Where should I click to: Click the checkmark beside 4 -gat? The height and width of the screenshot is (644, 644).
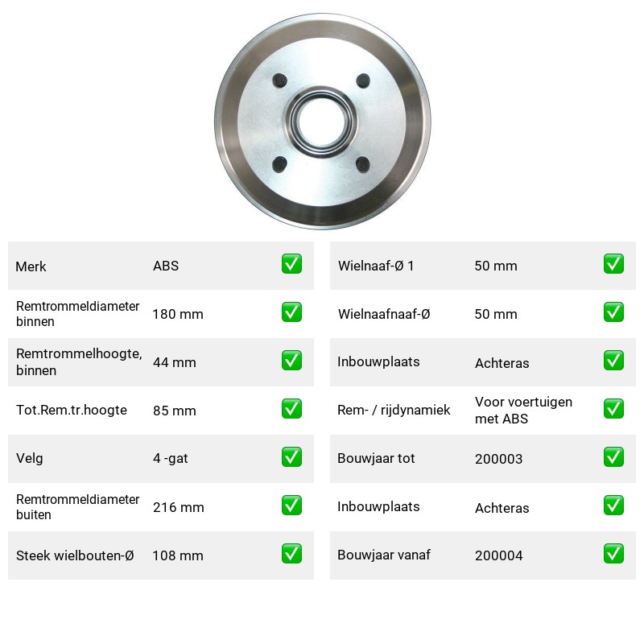291,457
